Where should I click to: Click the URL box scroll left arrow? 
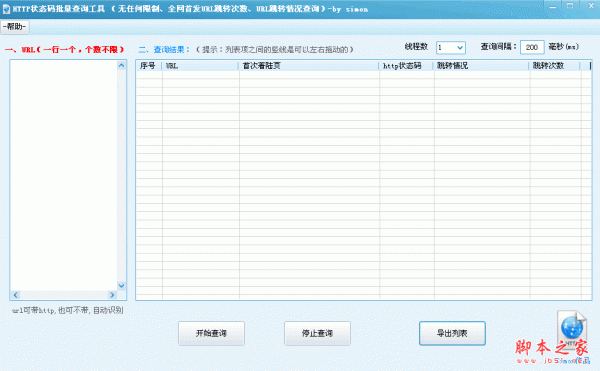(16, 295)
